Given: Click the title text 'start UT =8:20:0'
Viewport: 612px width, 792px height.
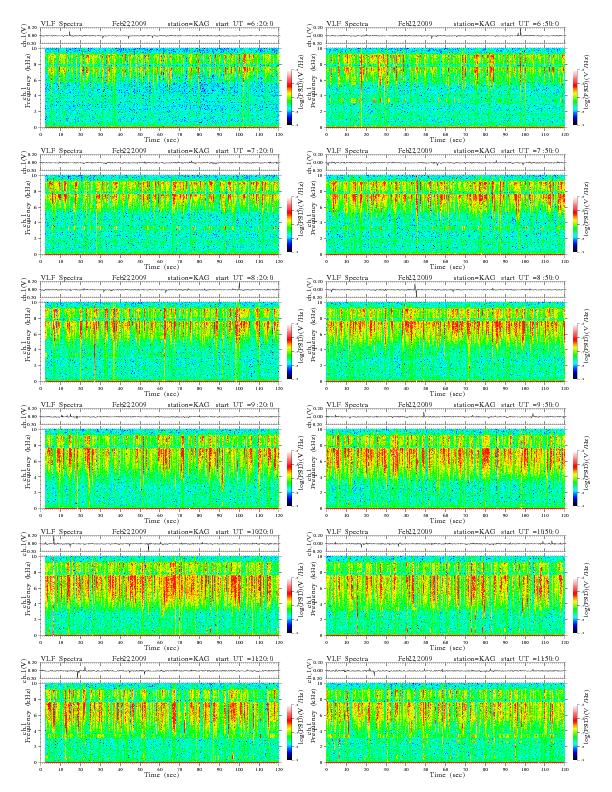Looking at the screenshot, I should pos(244,278).
